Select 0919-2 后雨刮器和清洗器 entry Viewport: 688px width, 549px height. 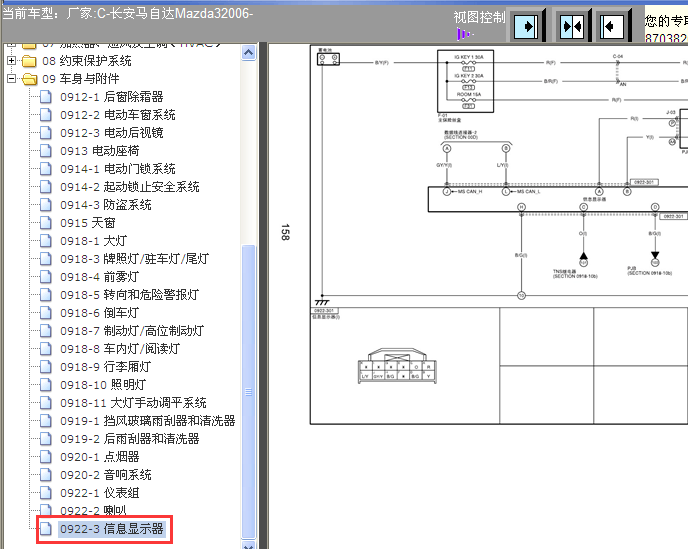pyautogui.click(x=129, y=439)
